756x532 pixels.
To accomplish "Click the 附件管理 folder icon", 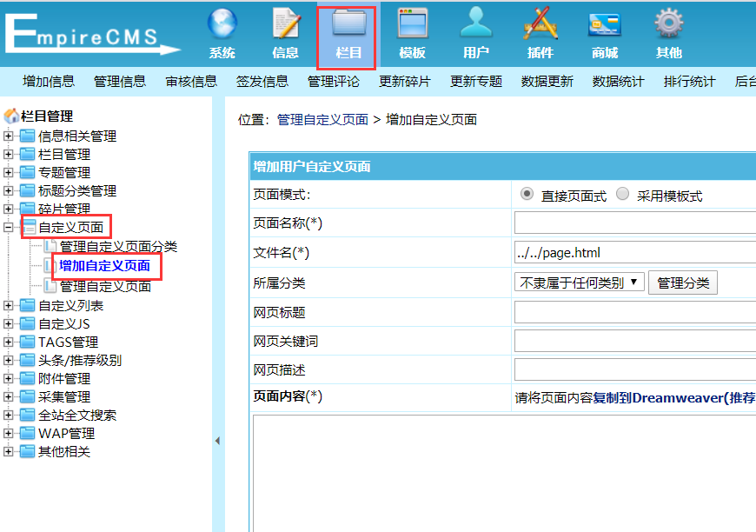I will 28,379.
